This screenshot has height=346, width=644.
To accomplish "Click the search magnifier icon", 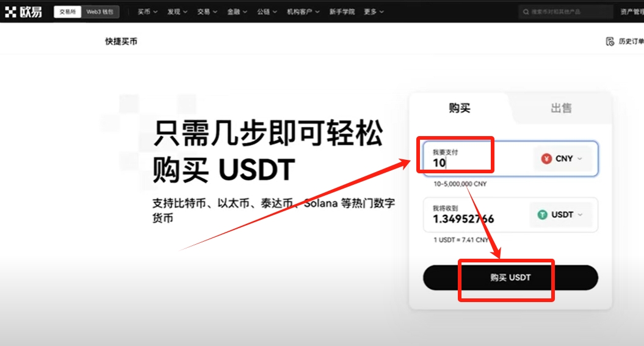I will [x=526, y=12].
